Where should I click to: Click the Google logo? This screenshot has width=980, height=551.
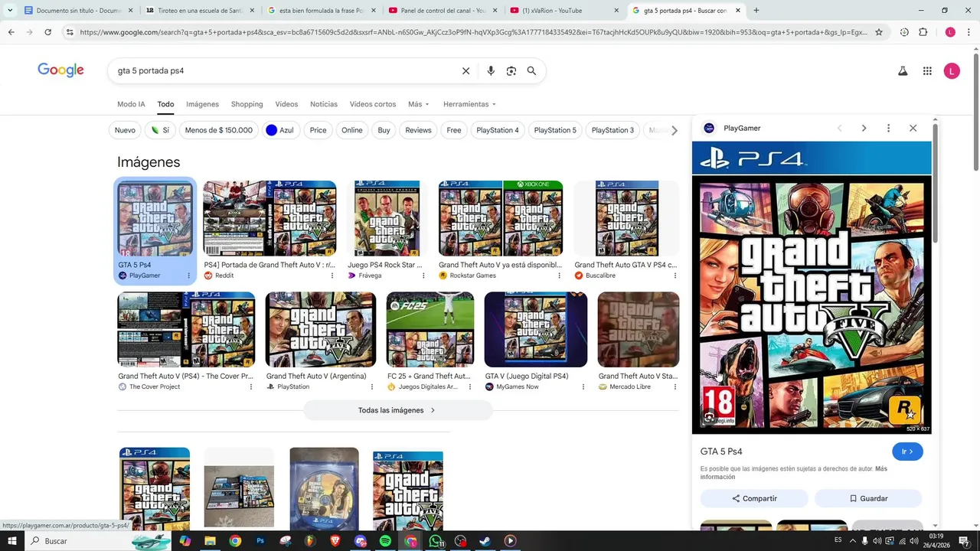(x=60, y=70)
